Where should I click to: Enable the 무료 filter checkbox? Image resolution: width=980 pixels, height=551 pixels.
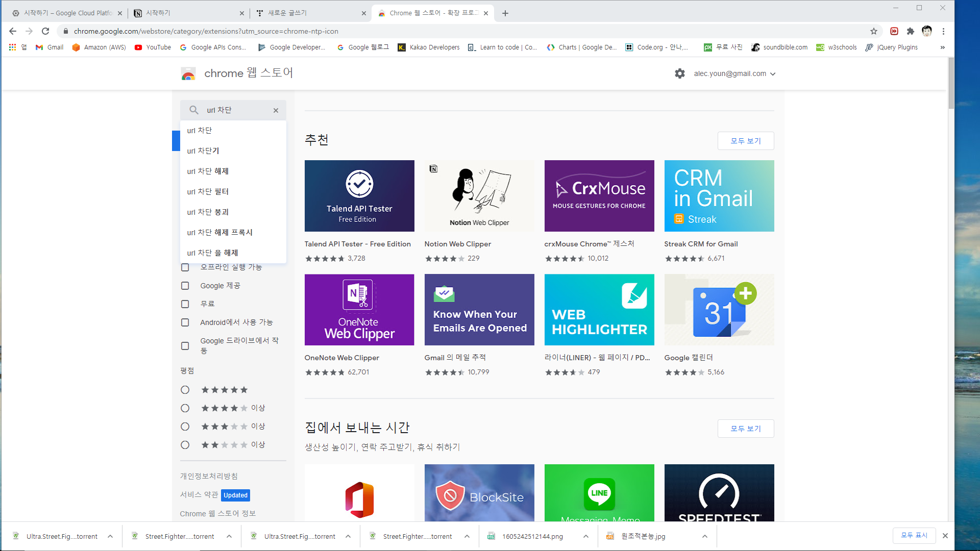(185, 304)
